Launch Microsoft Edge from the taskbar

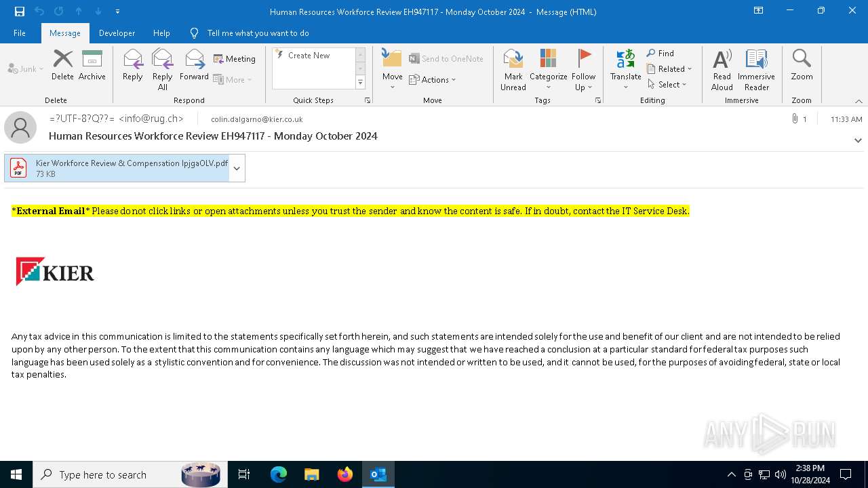click(x=279, y=474)
